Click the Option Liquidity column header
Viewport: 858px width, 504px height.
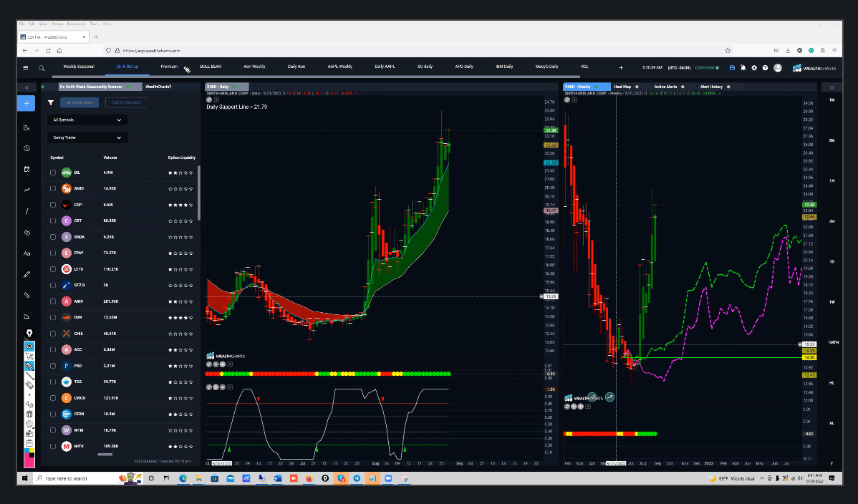pyautogui.click(x=182, y=157)
